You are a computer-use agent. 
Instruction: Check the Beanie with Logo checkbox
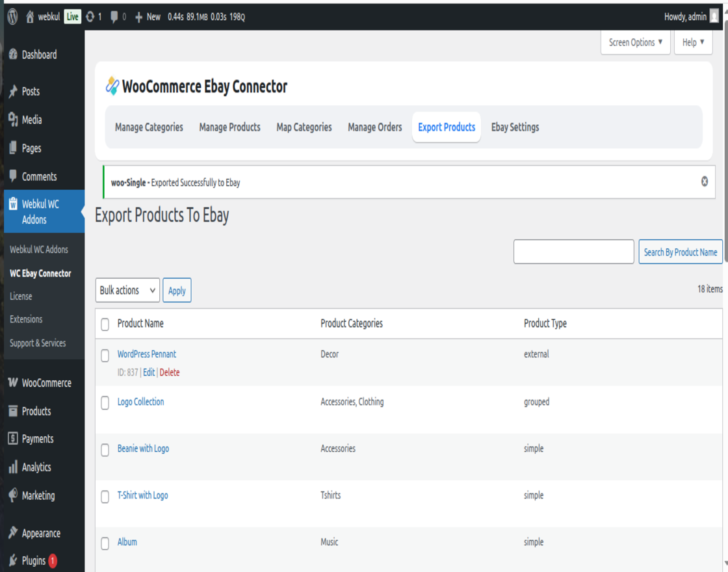click(x=105, y=449)
